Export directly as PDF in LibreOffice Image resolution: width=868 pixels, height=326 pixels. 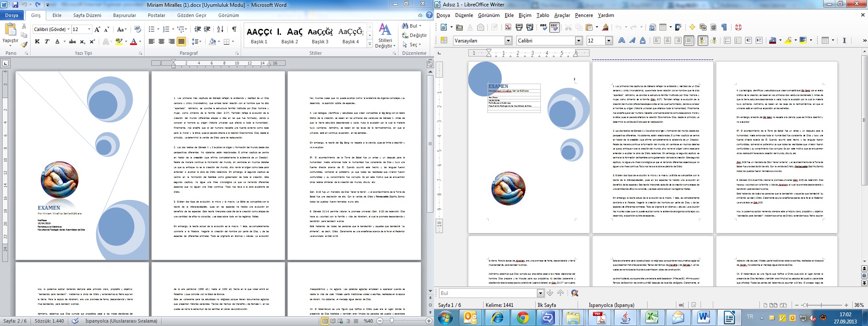click(508, 27)
